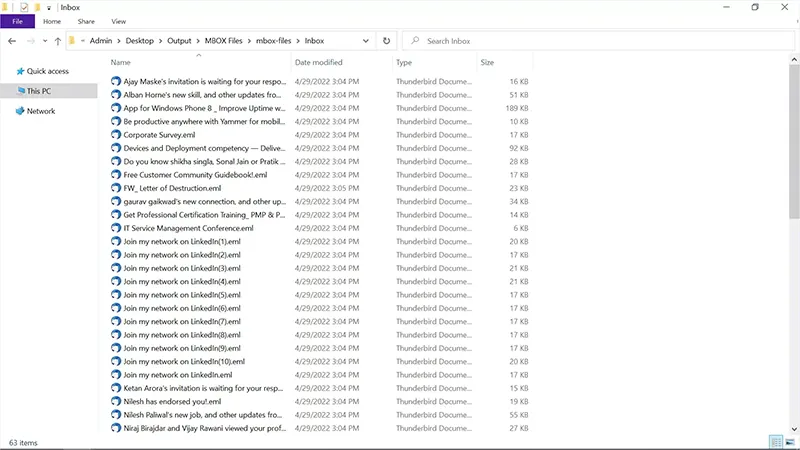
Task: Click icon of gaurav gaikwad's new connection file
Action: (116, 201)
